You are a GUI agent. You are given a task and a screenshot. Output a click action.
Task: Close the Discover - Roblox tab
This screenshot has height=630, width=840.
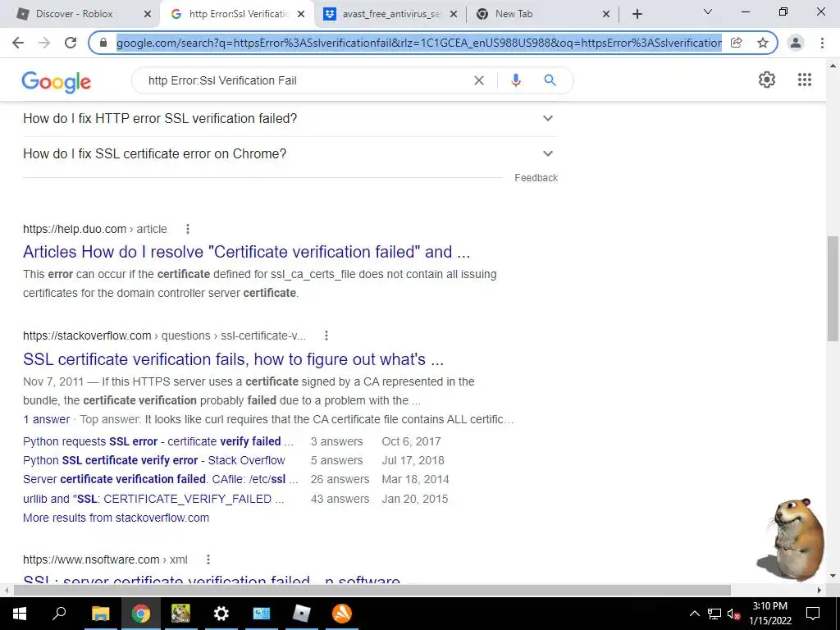[148, 15]
